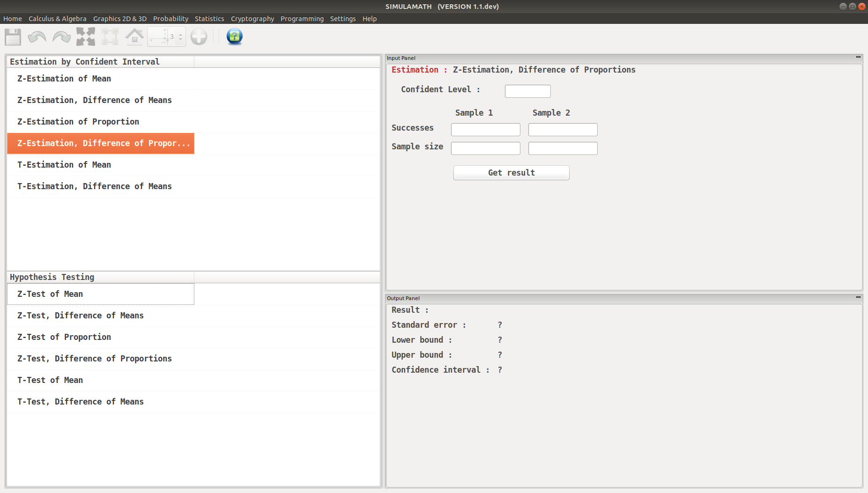The height and width of the screenshot is (493, 868).
Task: Select Z-Test, Difference of Means
Action: pyautogui.click(x=101, y=316)
